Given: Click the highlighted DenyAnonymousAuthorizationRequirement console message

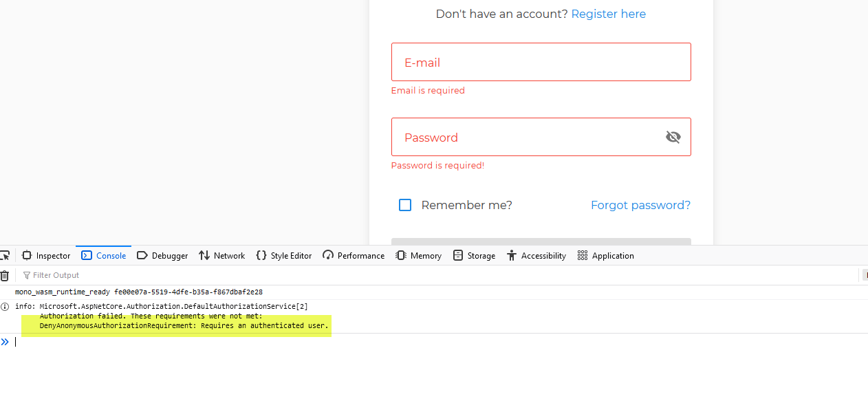Looking at the screenshot, I should click(x=182, y=325).
